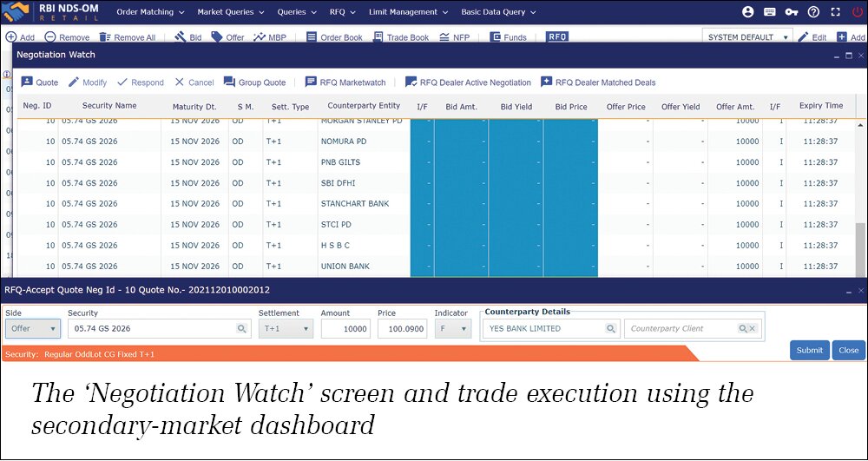Viewport: 868px width, 461px height.
Task: Click into the Price input field
Action: [x=401, y=329]
